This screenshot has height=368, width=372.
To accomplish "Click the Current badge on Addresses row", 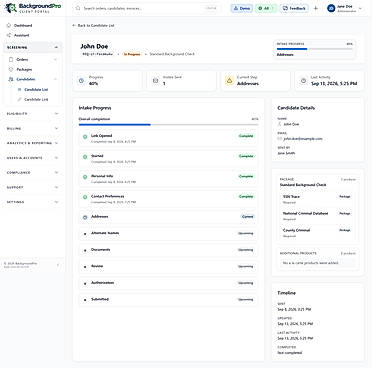I will click(x=247, y=217).
